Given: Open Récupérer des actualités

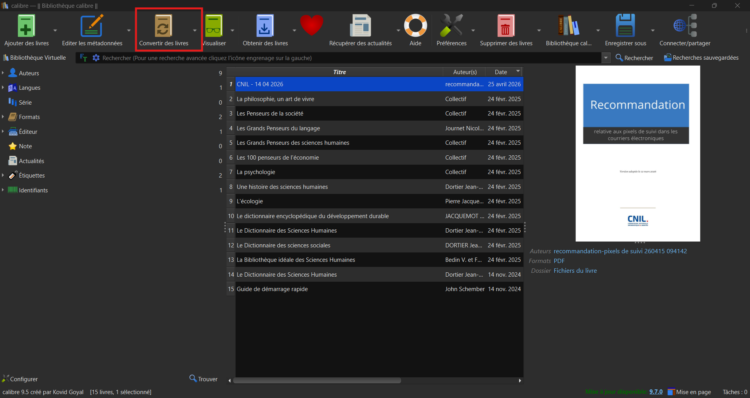Looking at the screenshot, I should pos(360,26).
